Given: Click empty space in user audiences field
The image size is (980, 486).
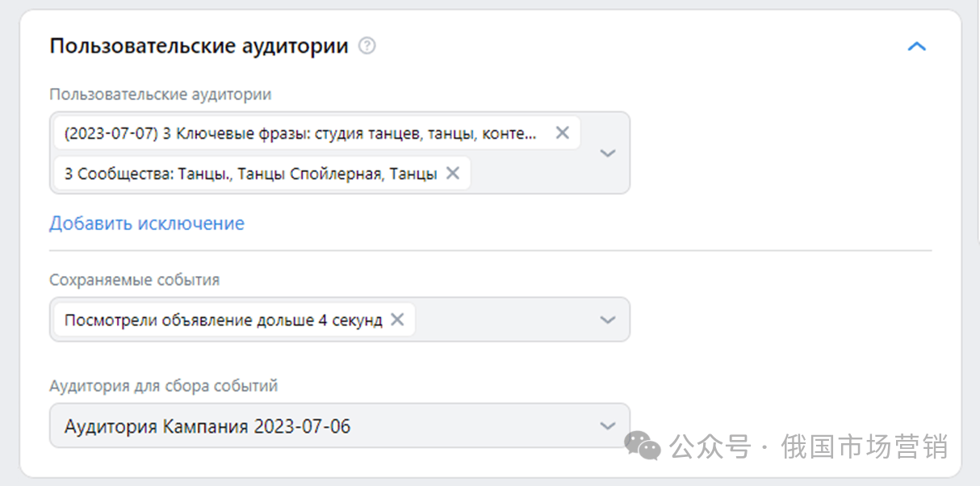Looking at the screenshot, I should [533, 174].
